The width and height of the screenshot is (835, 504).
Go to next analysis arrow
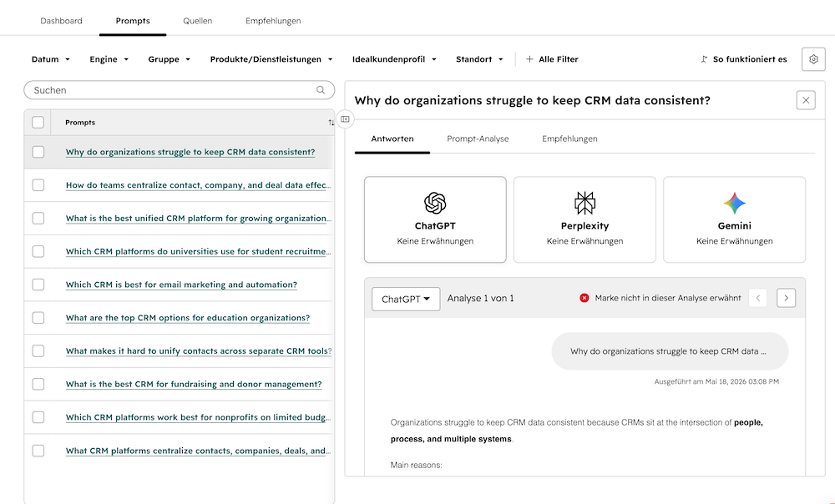[786, 298]
